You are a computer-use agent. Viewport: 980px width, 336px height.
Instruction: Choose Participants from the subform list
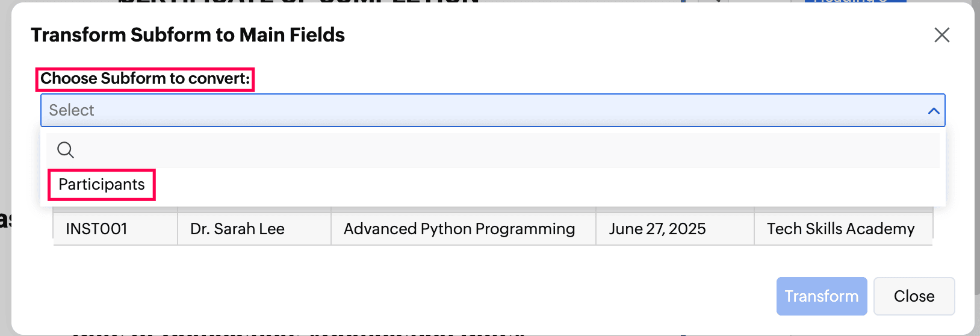pyautogui.click(x=102, y=184)
